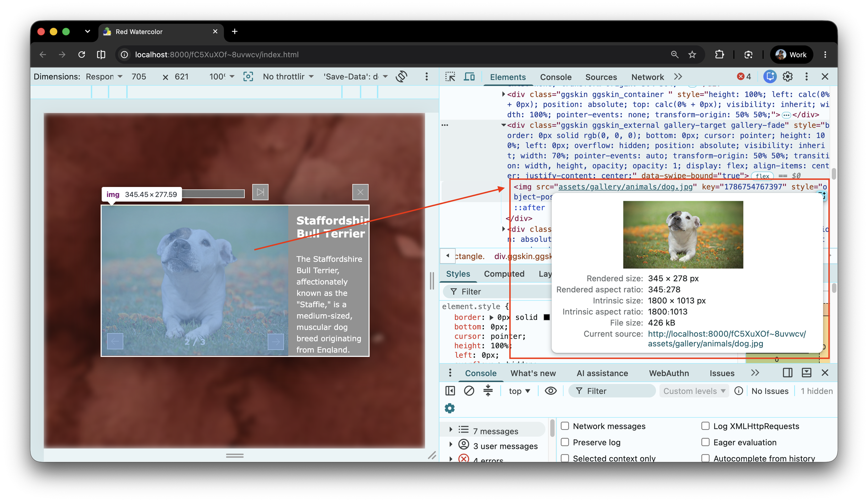The image size is (868, 502).
Task: Open the Issues drawer tab
Action: point(722,373)
